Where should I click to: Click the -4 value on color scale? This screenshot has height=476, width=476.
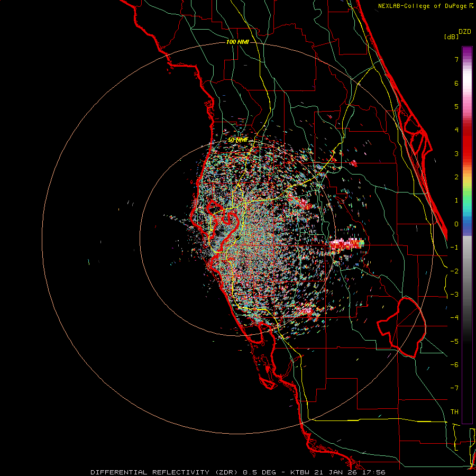pyautogui.click(x=454, y=318)
